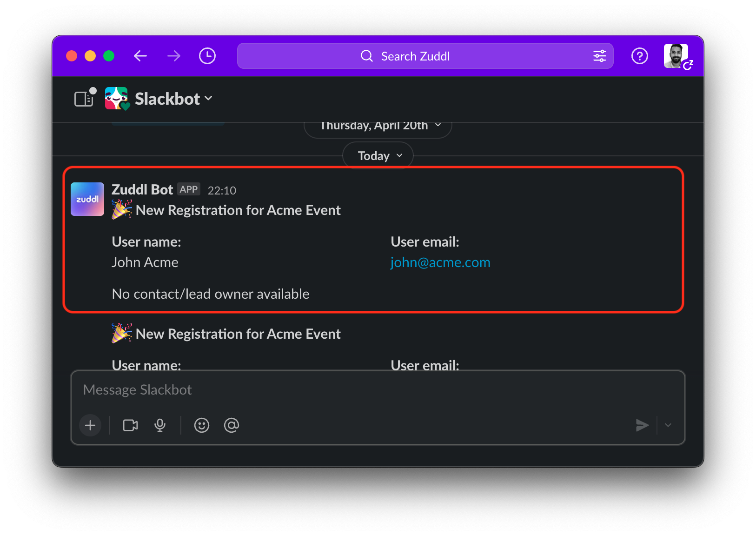Open the user profile avatar
Image resolution: width=756 pixels, height=536 pixels.
coord(676,56)
